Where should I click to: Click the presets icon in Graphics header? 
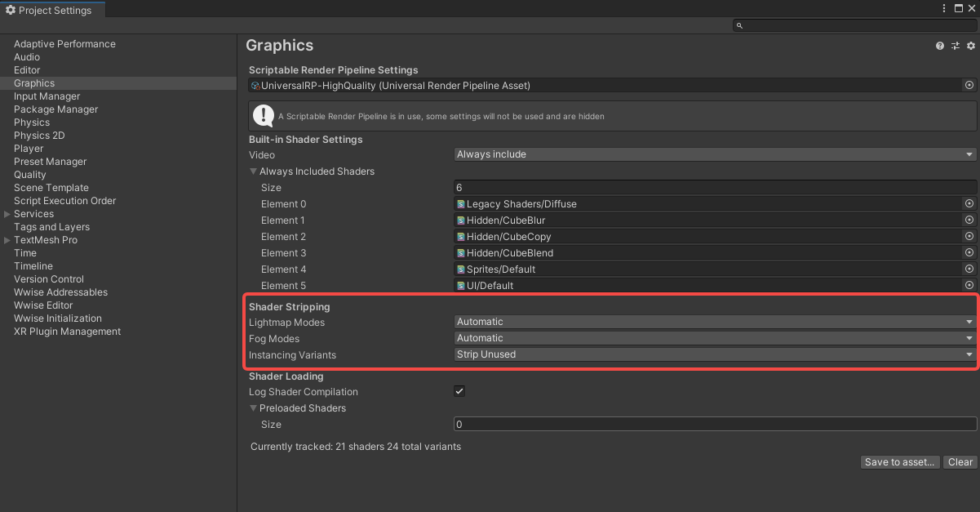click(955, 45)
